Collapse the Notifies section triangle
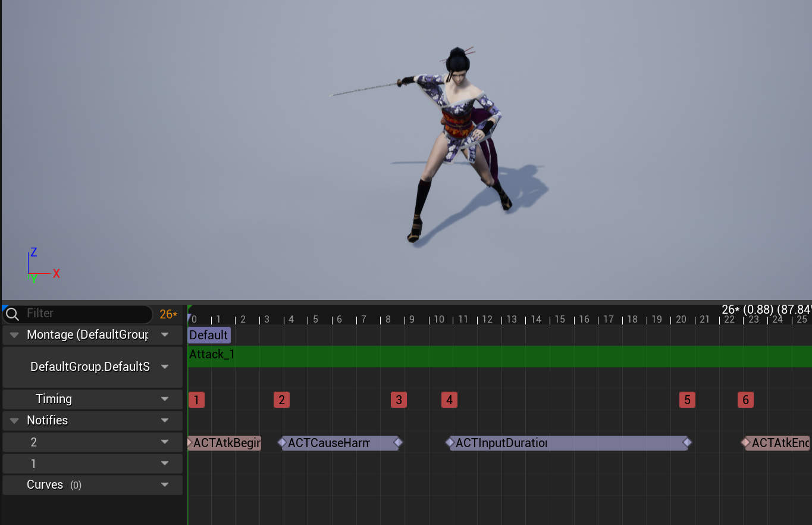The image size is (812, 525). click(x=14, y=421)
